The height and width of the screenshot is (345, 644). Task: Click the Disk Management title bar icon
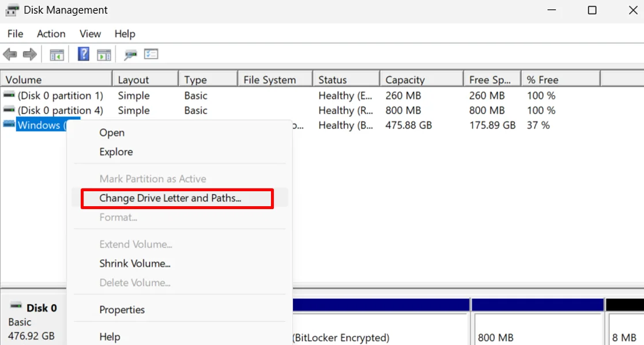pos(12,10)
